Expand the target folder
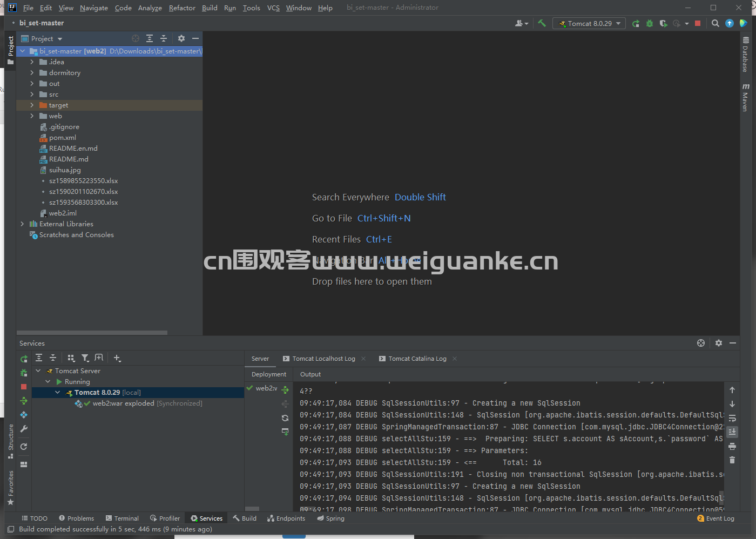This screenshot has width=756, height=539. [32, 105]
